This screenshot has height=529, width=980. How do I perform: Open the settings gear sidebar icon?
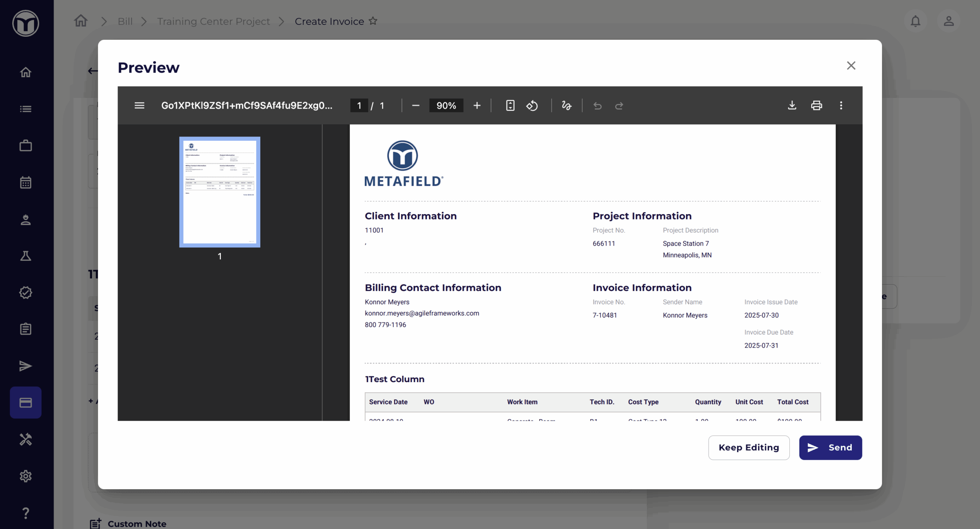coord(26,476)
